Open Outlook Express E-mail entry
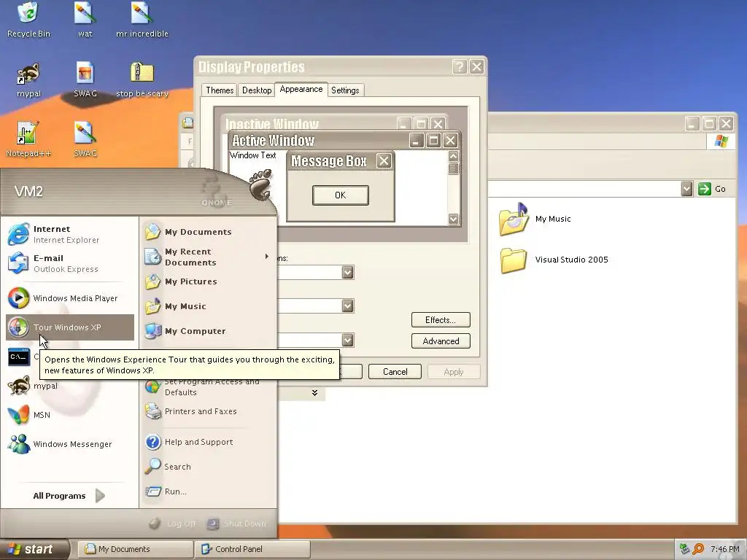747x560 pixels. coord(69,263)
